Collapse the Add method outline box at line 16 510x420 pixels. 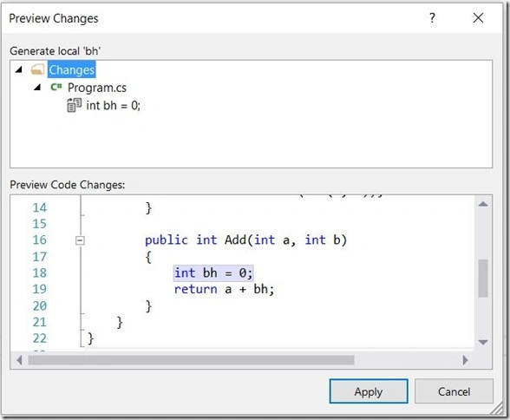point(80,240)
